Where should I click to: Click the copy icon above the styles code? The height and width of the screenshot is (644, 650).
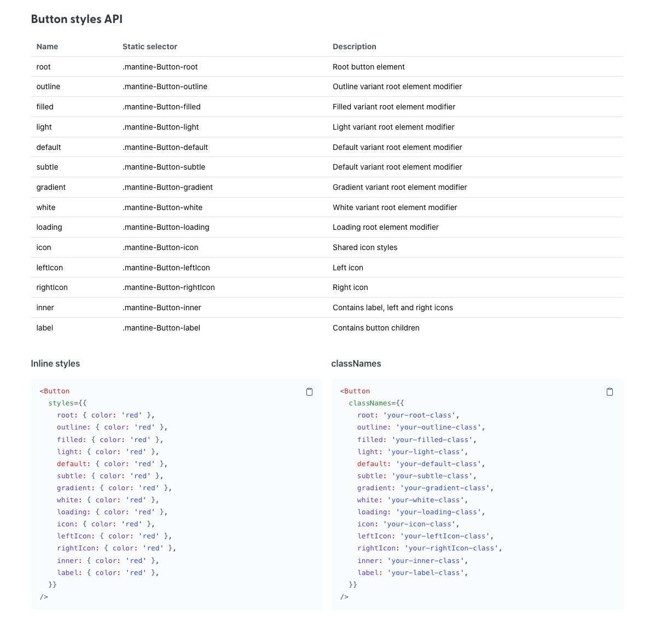tap(309, 392)
